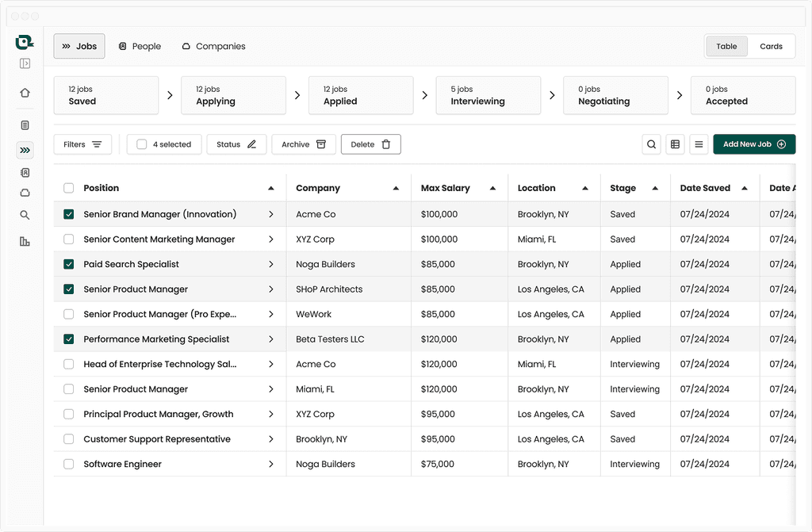Viewport: 812px width, 532px height.
Task: Sort by Max Salary column arrow
Action: point(492,188)
